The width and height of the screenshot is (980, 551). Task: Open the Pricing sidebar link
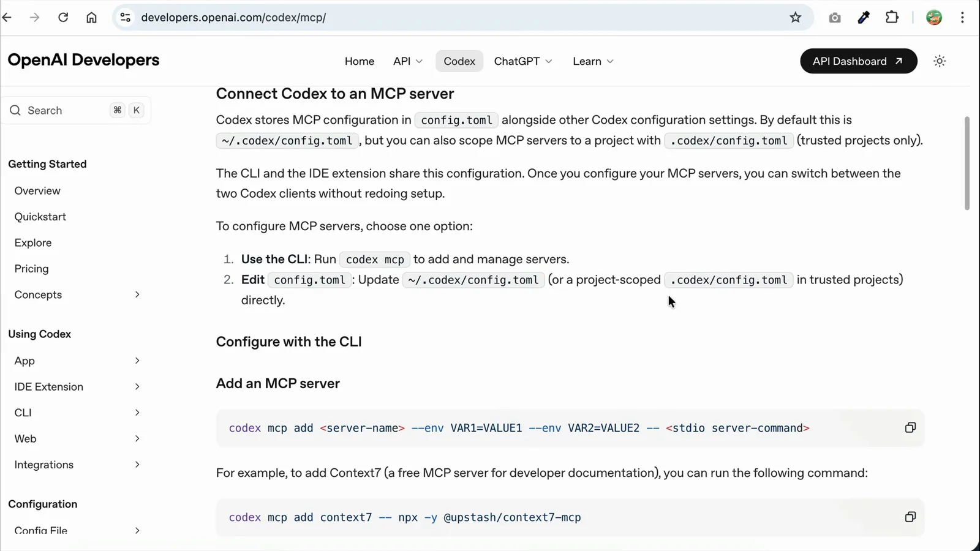tap(31, 269)
